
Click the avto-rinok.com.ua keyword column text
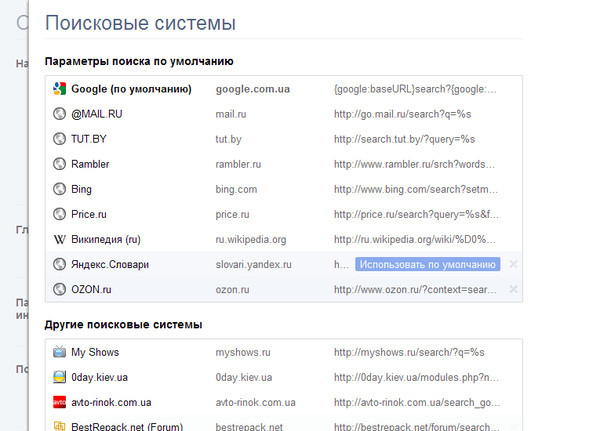coord(256,403)
